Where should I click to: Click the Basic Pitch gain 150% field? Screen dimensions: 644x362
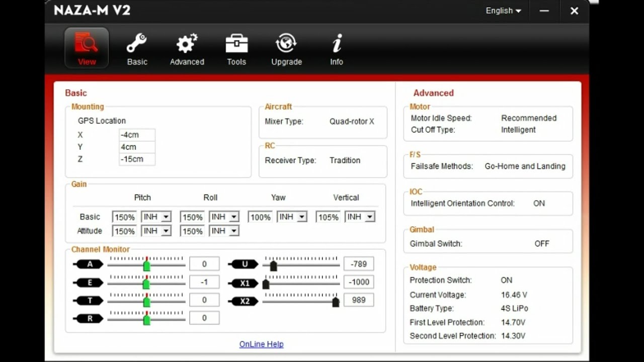pos(124,217)
